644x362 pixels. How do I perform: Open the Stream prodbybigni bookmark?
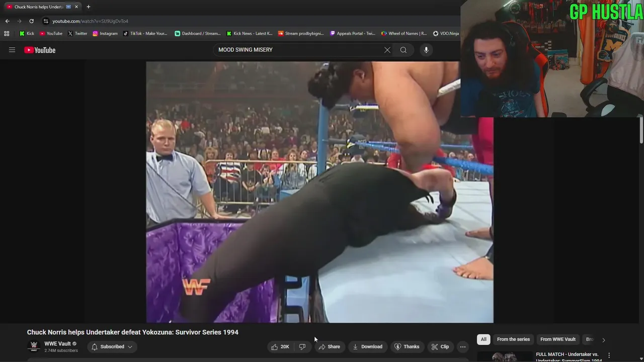click(301, 34)
